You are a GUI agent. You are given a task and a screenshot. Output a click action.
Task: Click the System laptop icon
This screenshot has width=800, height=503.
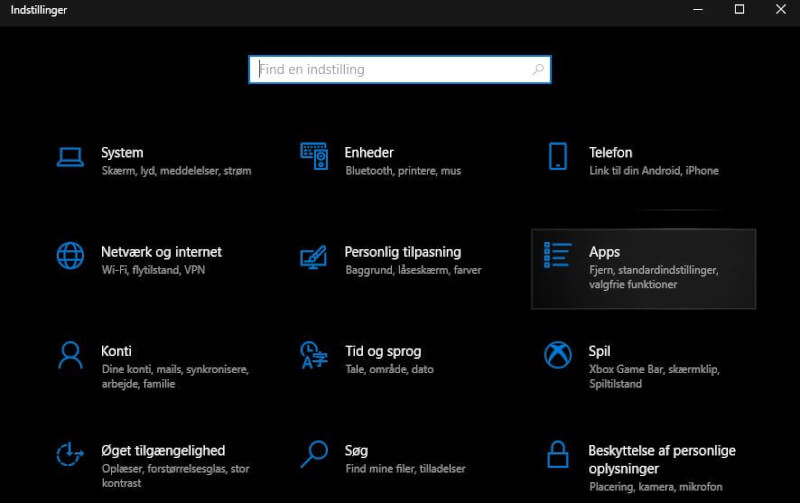pyautogui.click(x=70, y=157)
